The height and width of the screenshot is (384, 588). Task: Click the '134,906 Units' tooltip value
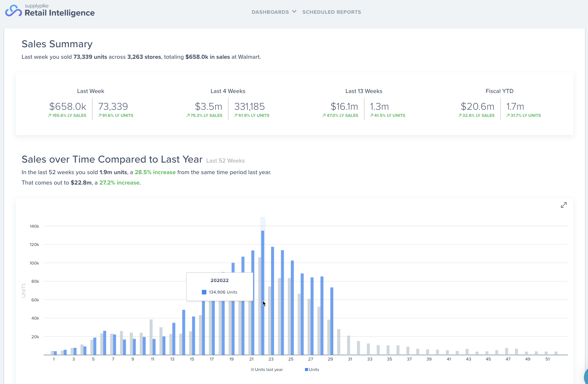coord(223,292)
